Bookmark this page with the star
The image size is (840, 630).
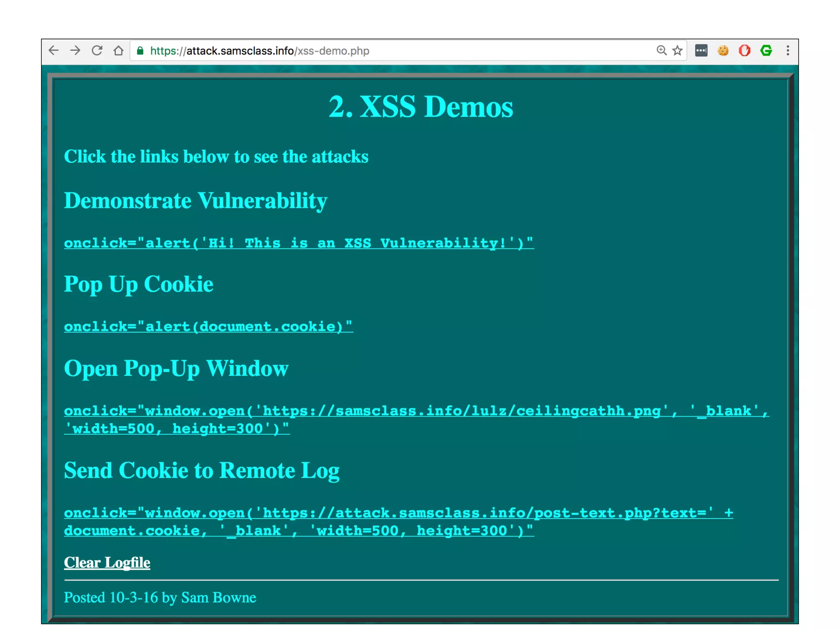(677, 50)
